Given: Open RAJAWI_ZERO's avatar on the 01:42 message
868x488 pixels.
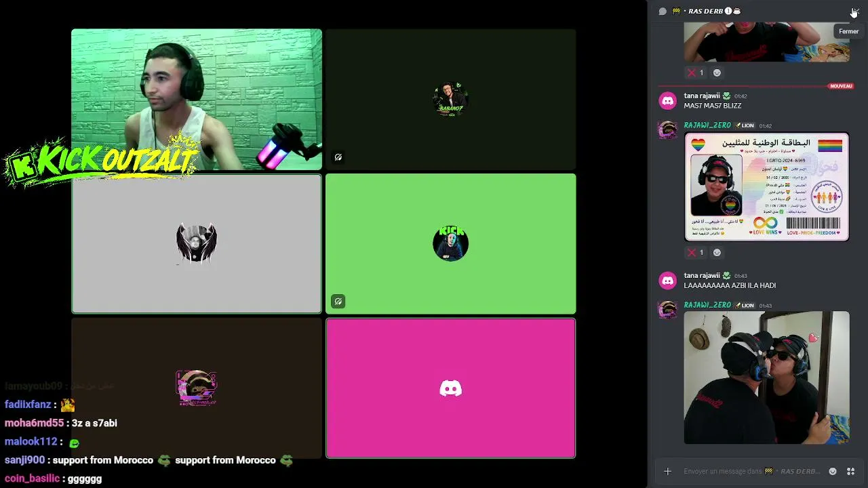Looking at the screenshot, I should point(668,130).
